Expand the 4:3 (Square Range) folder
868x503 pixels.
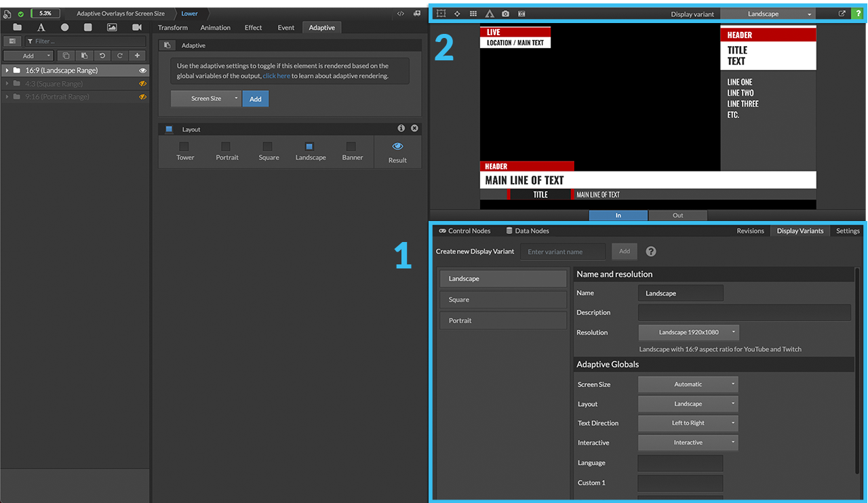click(7, 84)
